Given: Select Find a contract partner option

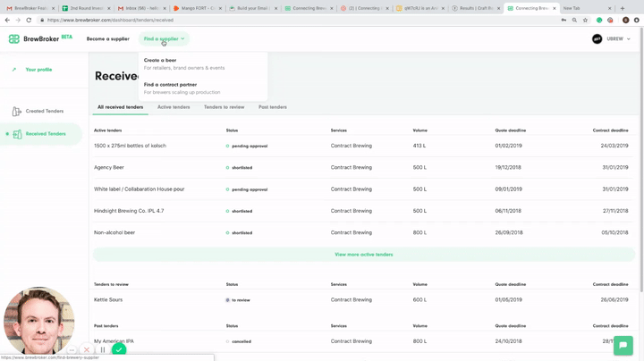Looking at the screenshot, I should pos(170,85).
